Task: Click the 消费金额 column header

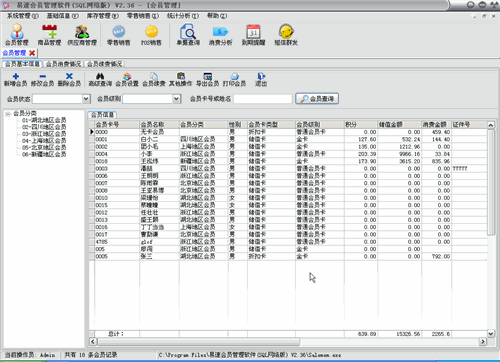Action: (436, 125)
